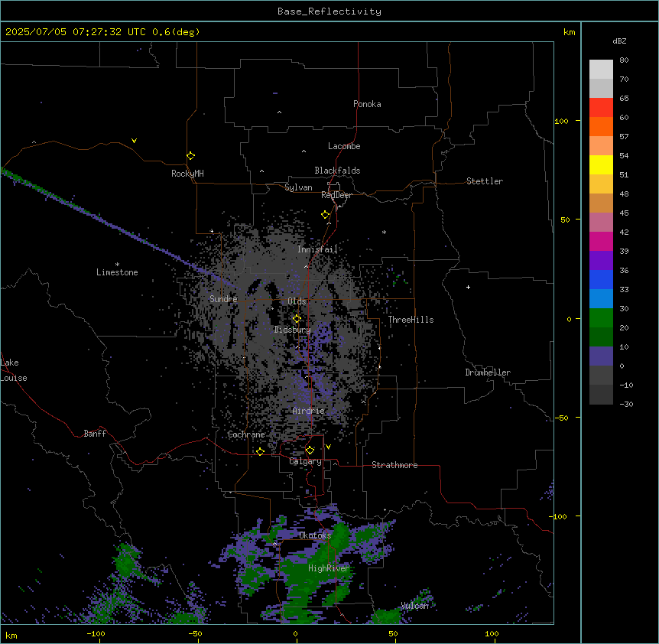The image size is (659, 644).
Task: Pick the blue 33-36 dBZ legend swatch
Action: tap(601, 279)
